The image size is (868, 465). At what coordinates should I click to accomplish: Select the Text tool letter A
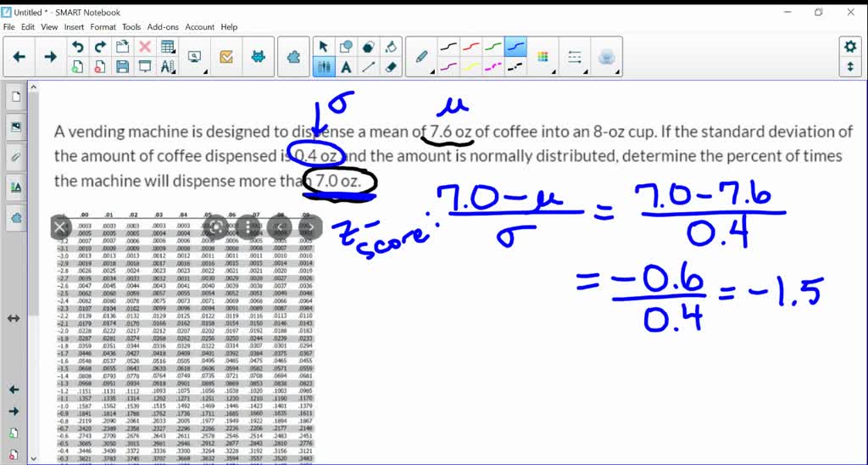(x=346, y=67)
